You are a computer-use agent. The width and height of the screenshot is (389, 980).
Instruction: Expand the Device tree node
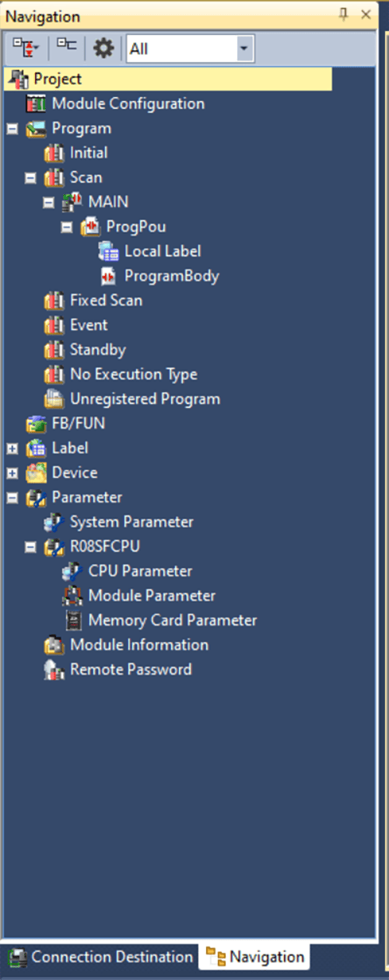coord(12,473)
